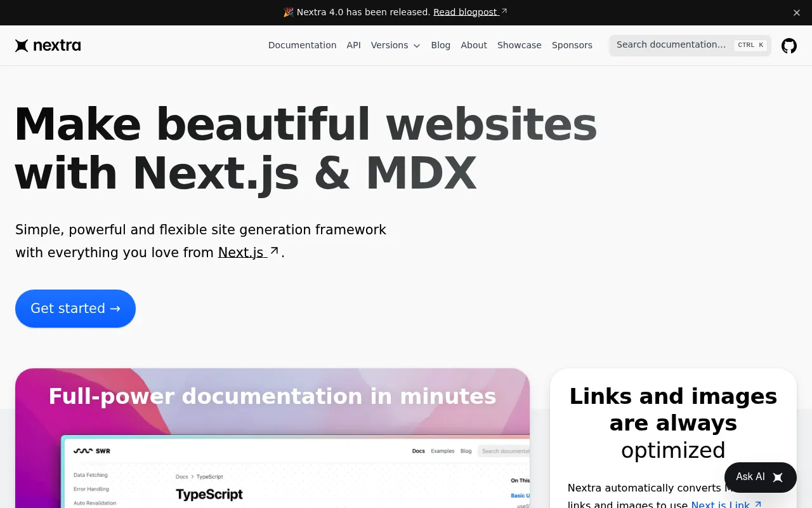The image size is (812, 508).
Task: Click the Get started button
Action: click(x=75, y=309)
